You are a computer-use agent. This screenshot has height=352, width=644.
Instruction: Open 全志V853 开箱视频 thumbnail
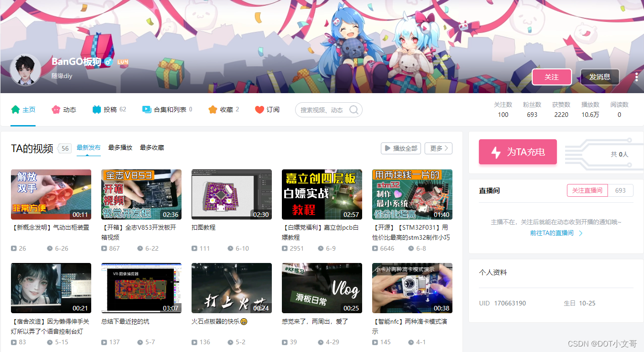[141, 194]
